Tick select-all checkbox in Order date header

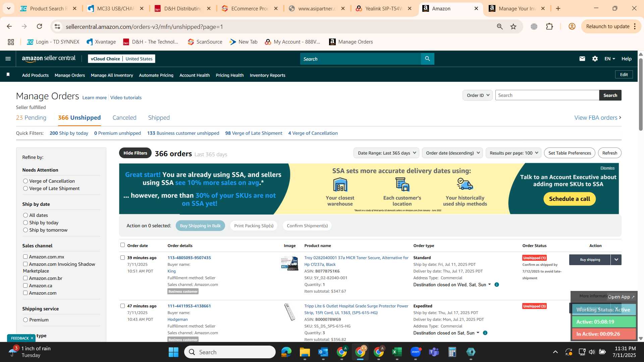point(122,245)
